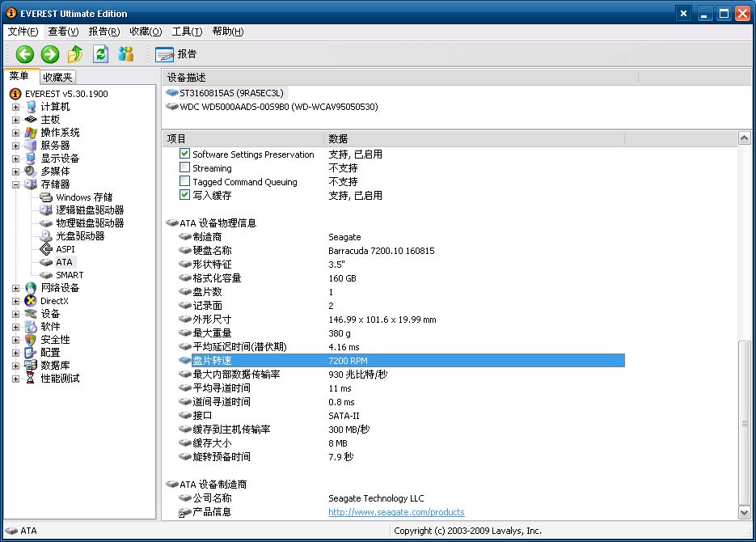Click the green Forward arrow toolbar button
The image size is (756, 542).
click(49, 54)
